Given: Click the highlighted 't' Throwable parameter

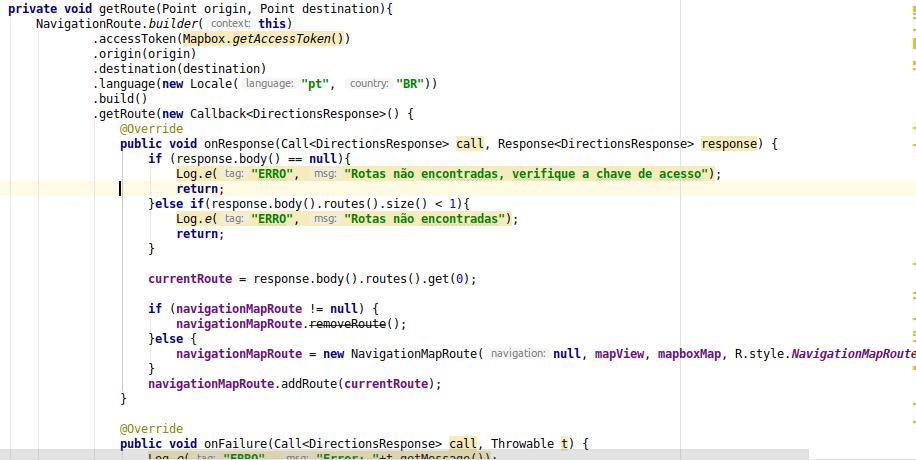Looking at the screenshot, I should pos(564,444).
